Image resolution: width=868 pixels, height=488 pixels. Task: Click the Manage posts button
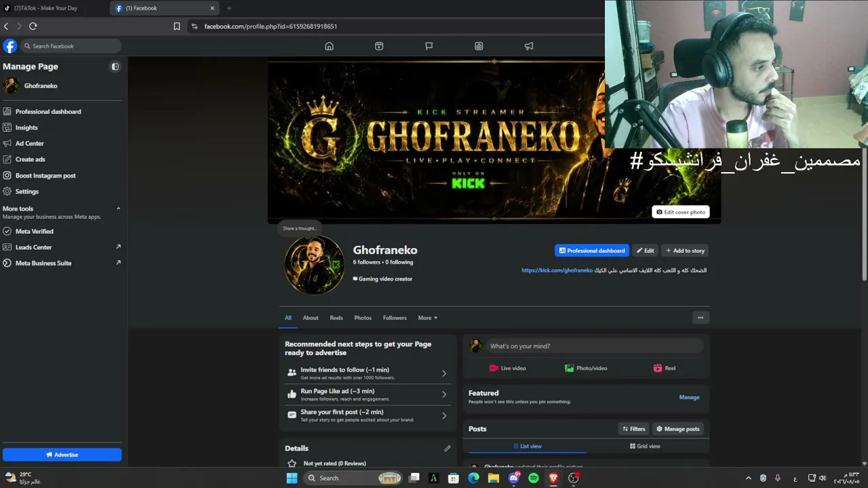pyautogui.click(x=677, y=429)
